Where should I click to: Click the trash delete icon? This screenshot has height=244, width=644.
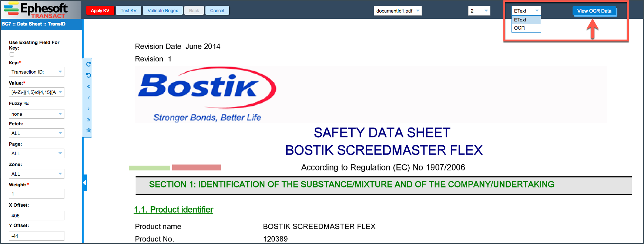88,131
